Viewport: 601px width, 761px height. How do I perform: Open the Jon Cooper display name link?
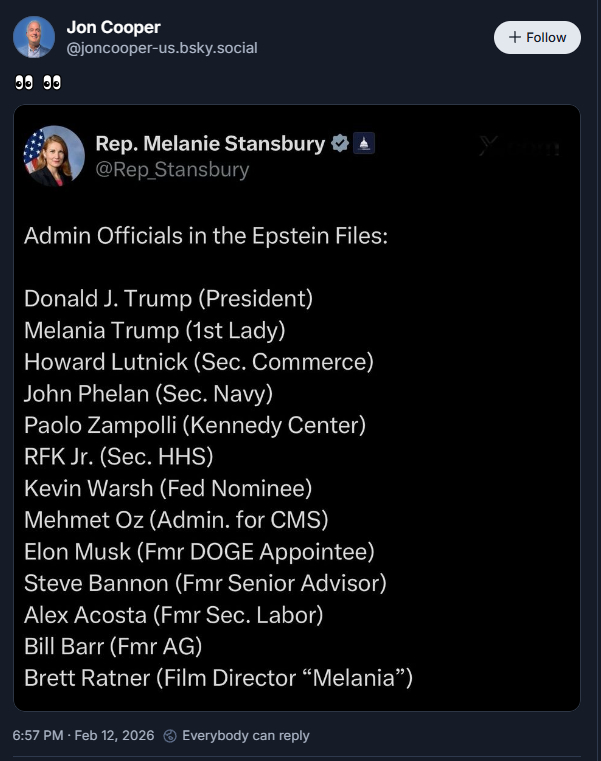click(x=113, y=27)
